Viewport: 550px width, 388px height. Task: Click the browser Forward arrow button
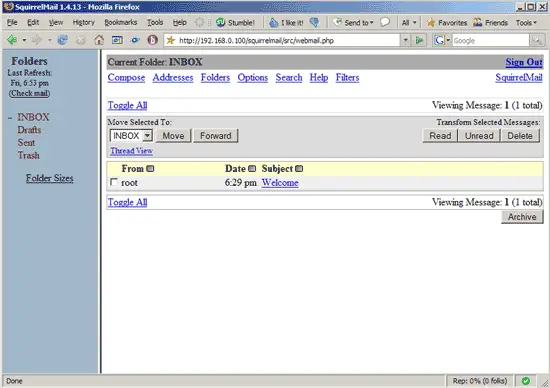36,40
